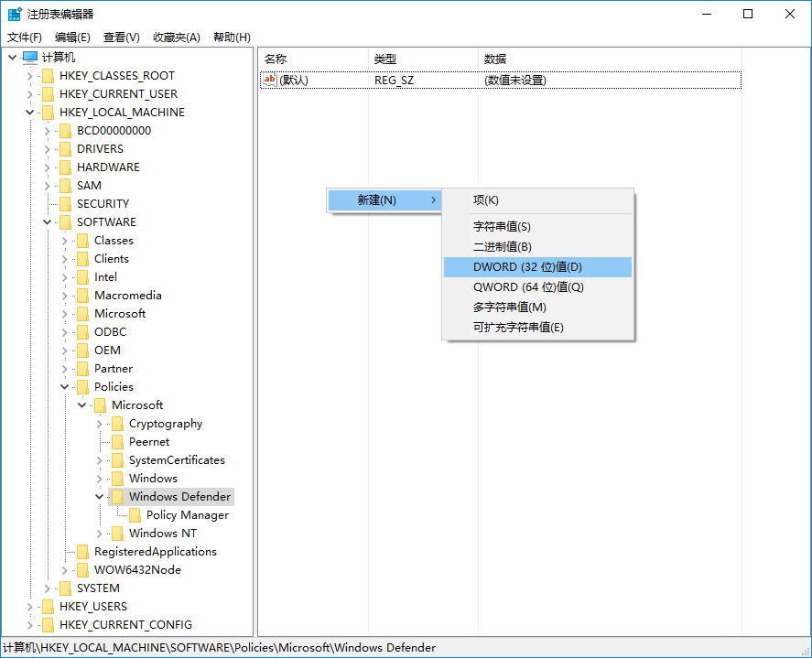812x658 pixels.
Task: Open the 编辑(E) menu
Action: point(72,38)
